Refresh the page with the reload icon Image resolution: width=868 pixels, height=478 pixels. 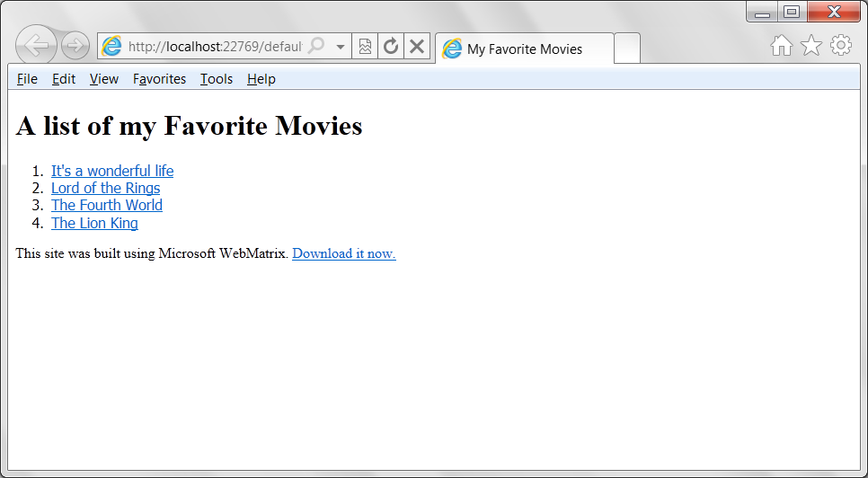(391, 47)
